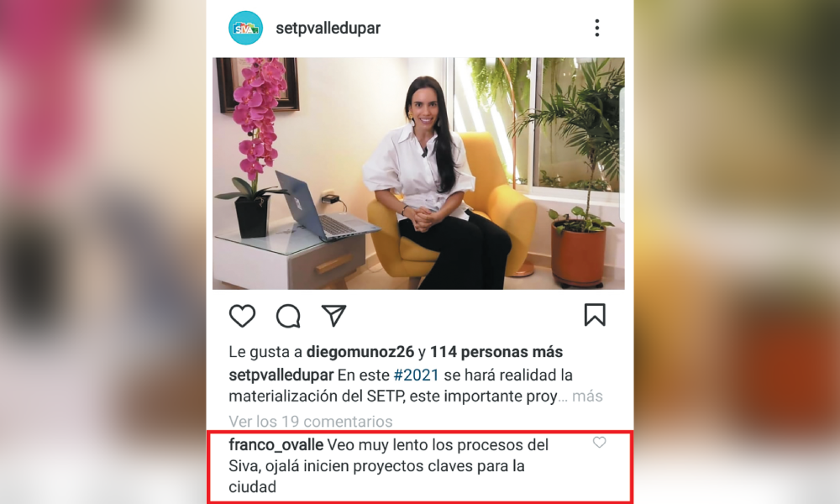Open setpvalledupar username in the caption

[281, 375]
